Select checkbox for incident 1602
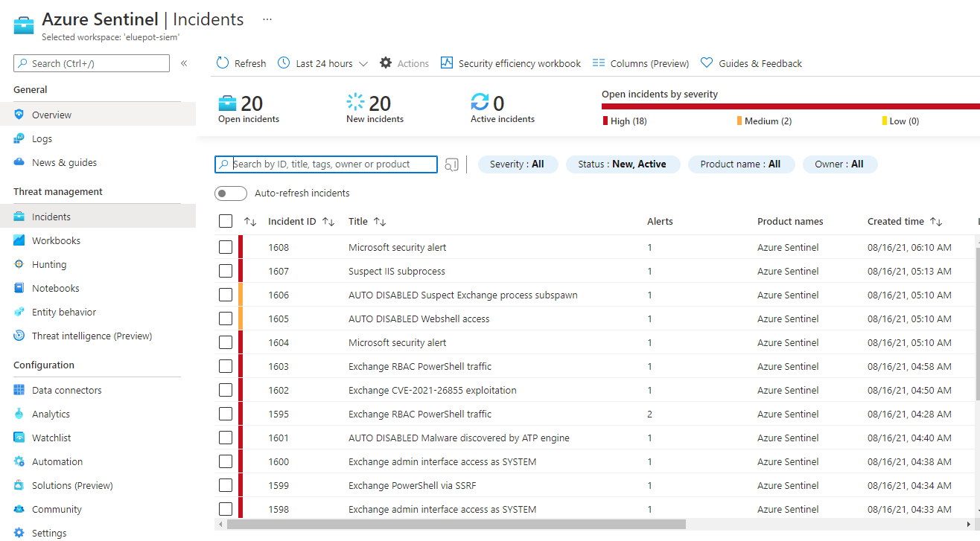The height and width of the screenshot is (541, 980). coord(226,390)
